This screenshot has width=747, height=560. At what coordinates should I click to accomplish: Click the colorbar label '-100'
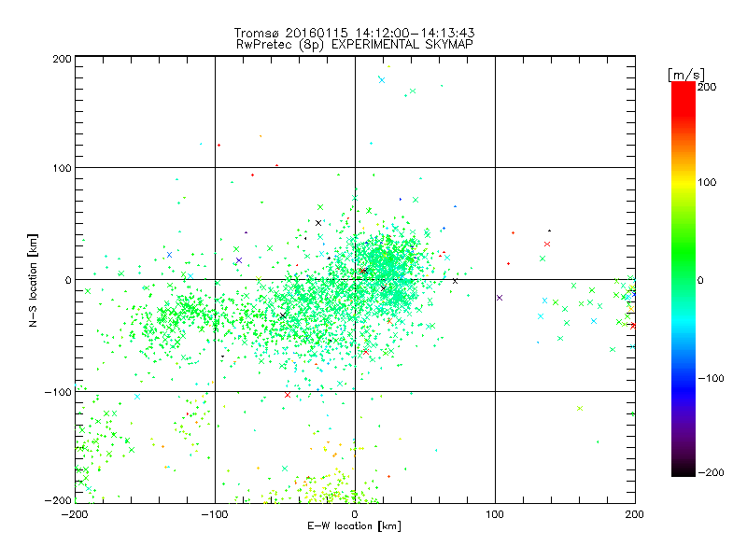[711, 378]
